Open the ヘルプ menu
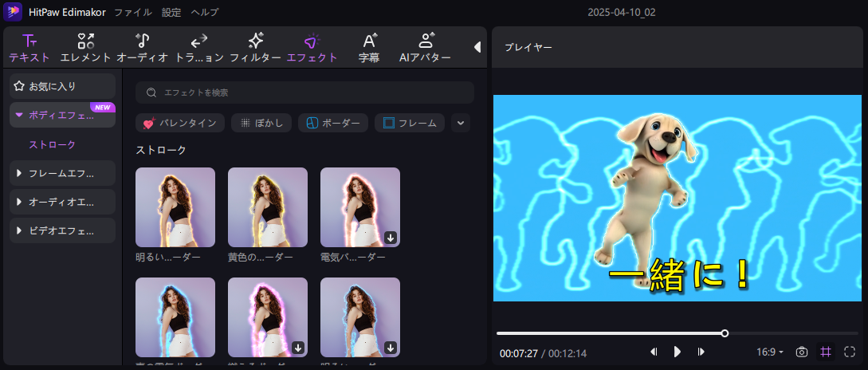Viewport: 868px width, 370px height. pyautogui.click(x=205, y=12)
